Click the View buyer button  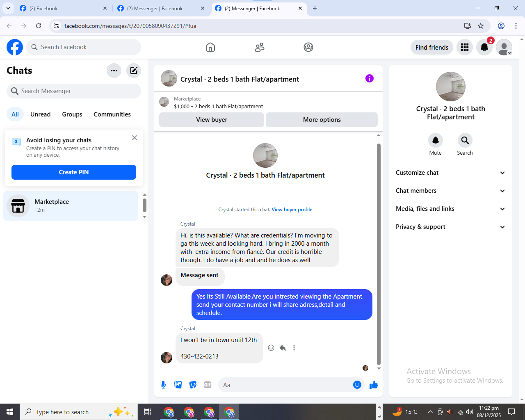coord(212,120)
